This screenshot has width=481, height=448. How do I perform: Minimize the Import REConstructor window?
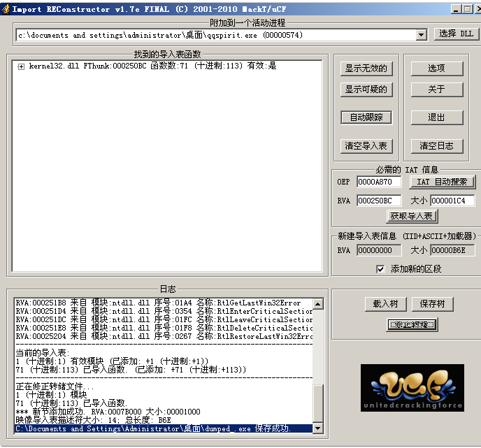456,9
